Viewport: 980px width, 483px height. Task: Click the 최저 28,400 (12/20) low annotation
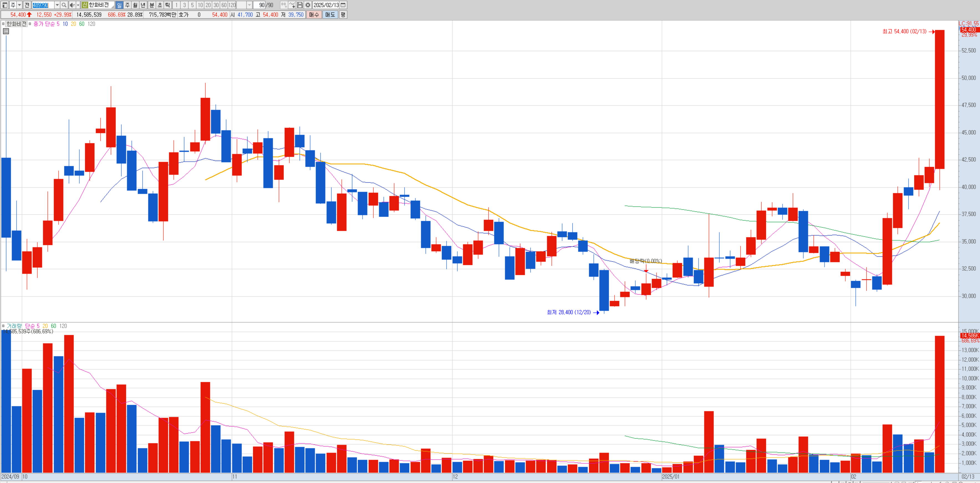pos(569,312)
